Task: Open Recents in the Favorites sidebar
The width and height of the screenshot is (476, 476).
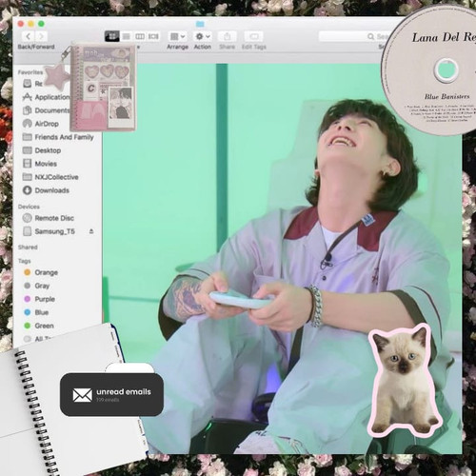Action: [x=32, y=84]
